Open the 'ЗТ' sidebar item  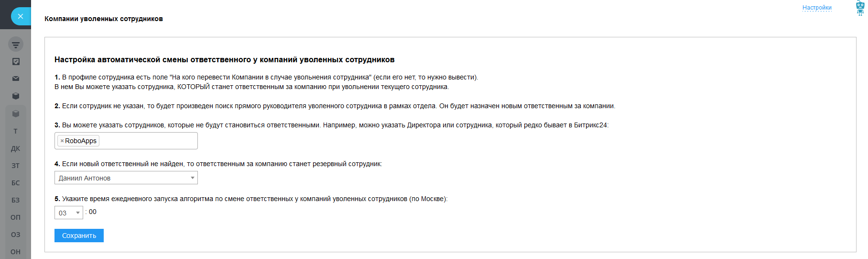coord(16,166)
